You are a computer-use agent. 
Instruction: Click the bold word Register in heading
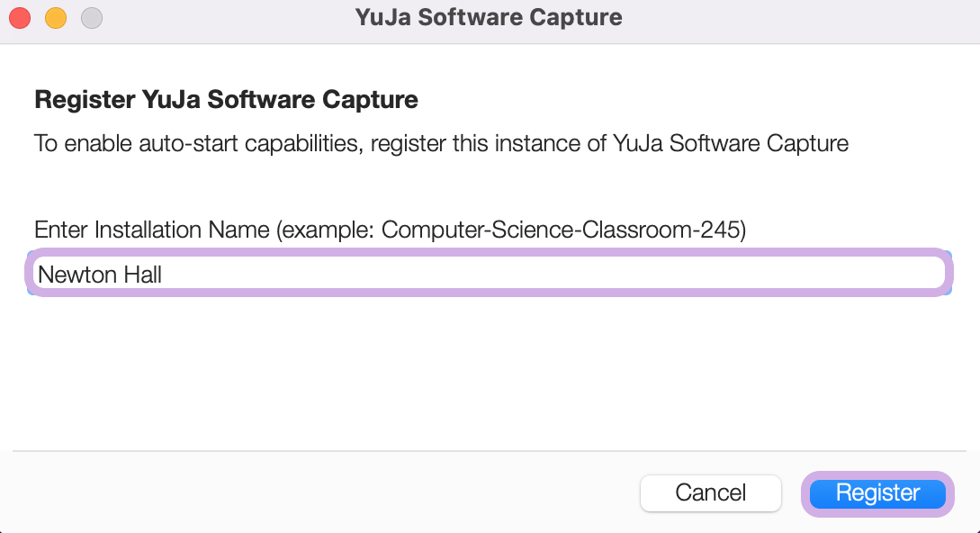coord(84,99)
